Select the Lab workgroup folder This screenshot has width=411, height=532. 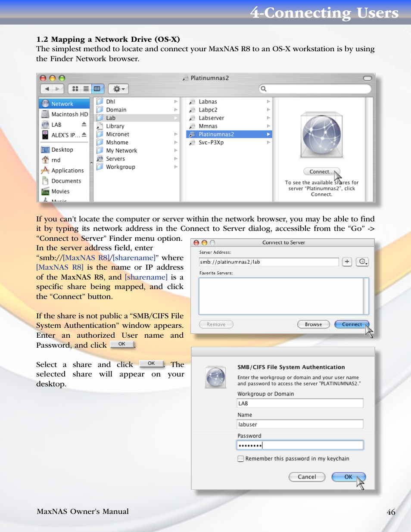137,118
